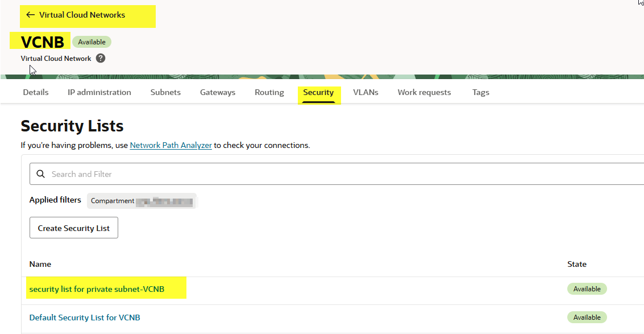This screenshot has height=334, width=644.
Task: Open security list for private subnet-VCNB
Action: pos(97,289)
